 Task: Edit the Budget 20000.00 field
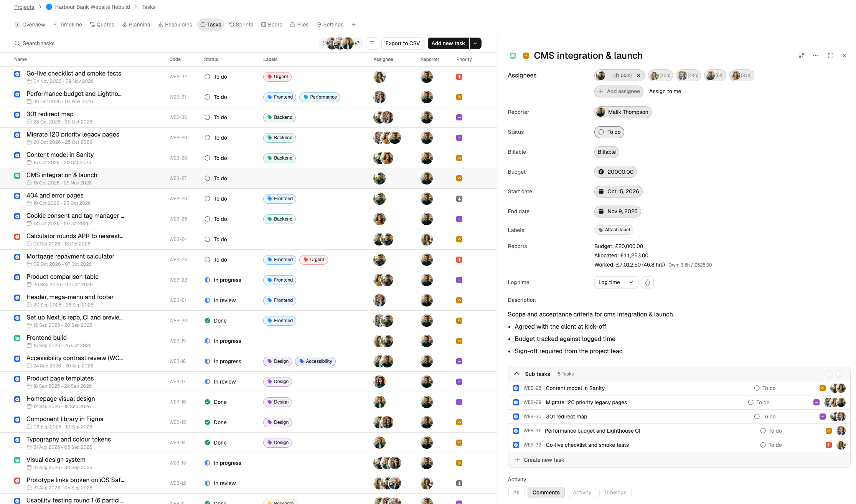tap(615, 172)
